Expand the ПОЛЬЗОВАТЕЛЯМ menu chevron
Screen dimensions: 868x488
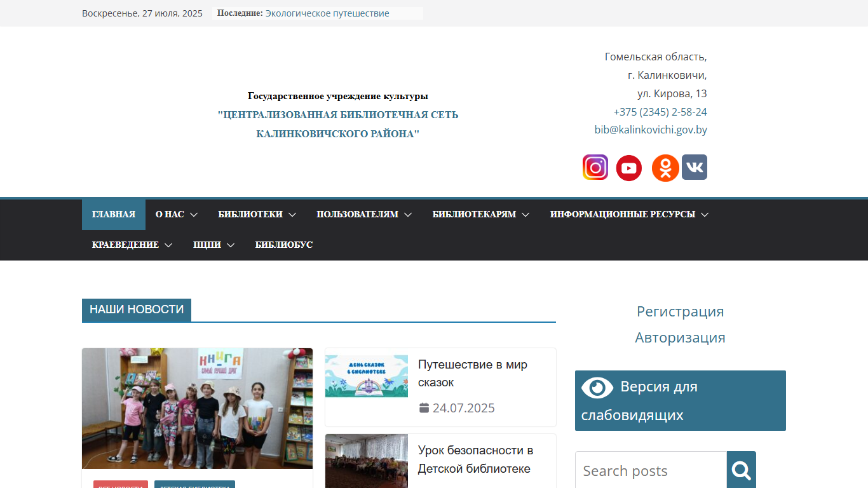tap(408, 215)
